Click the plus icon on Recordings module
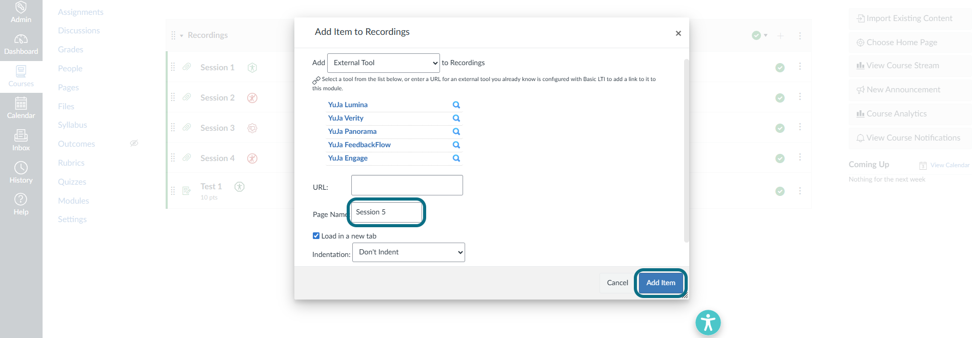 [780, 36]
